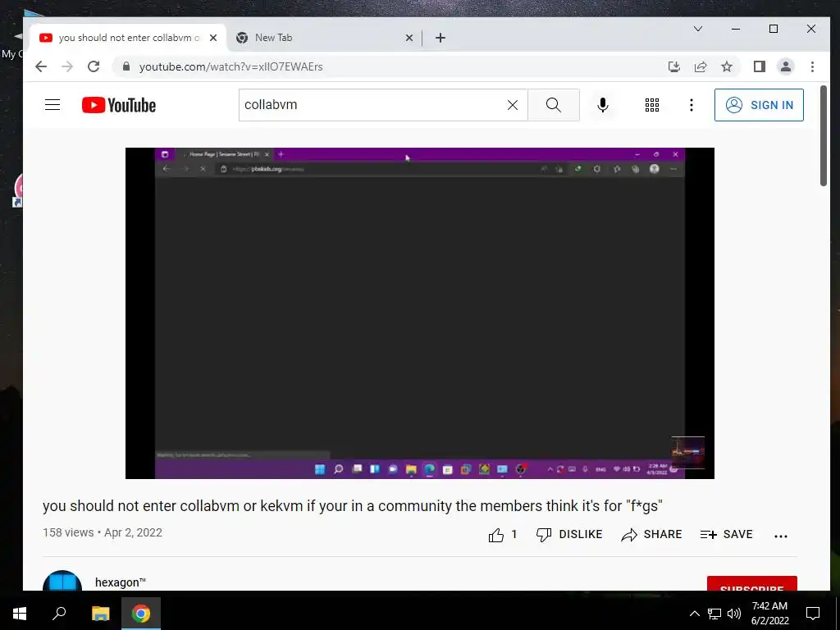Screen dimensions: 840x630
Task: Go to YouTube home via logo
Action: click(x=118, y=105)
